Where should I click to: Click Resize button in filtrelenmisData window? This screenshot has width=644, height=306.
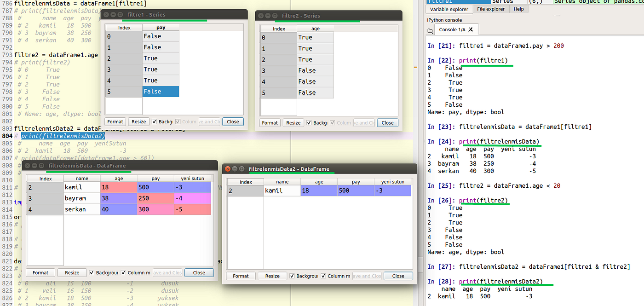point(72,272)
